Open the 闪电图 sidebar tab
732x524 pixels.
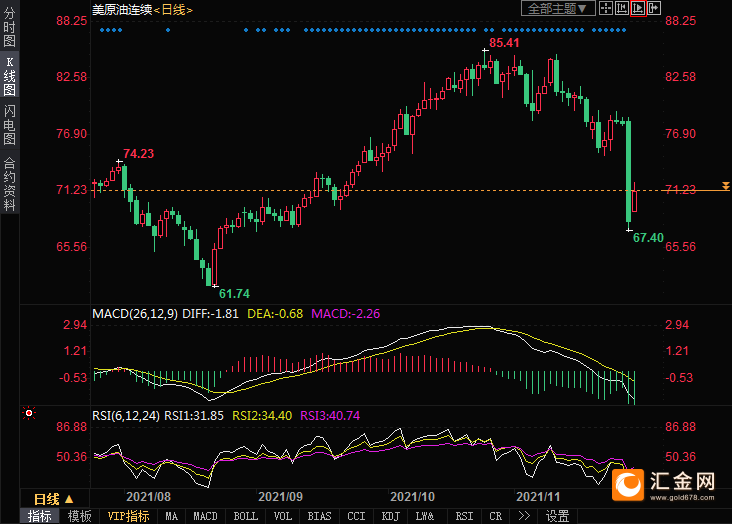click(x=9, y=125)
